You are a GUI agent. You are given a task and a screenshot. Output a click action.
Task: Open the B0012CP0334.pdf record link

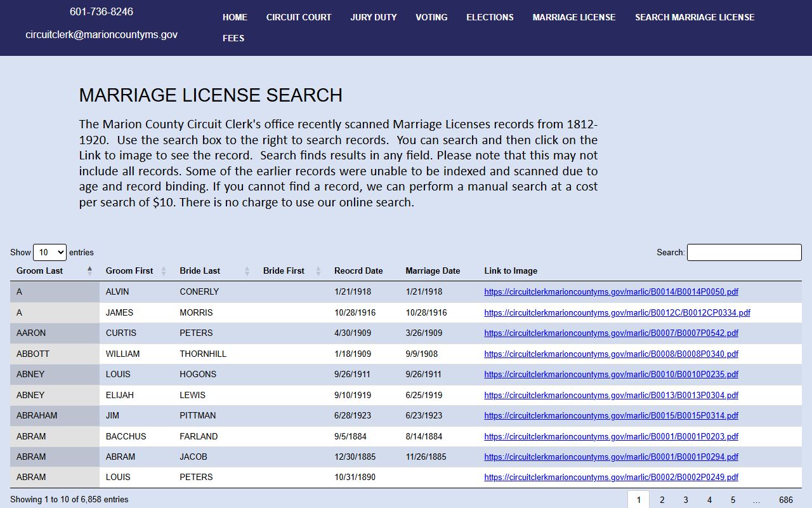[617, 312]
